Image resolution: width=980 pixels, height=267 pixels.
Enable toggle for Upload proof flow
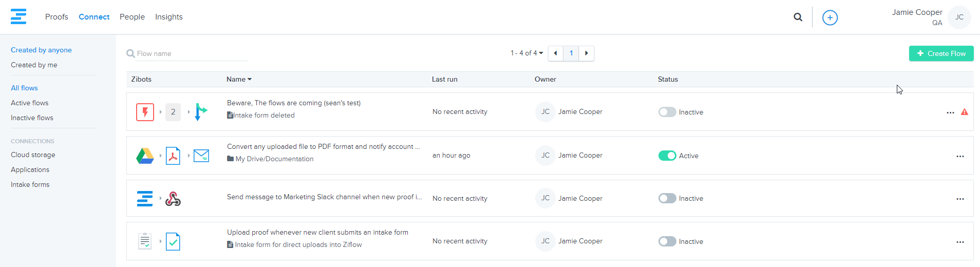pyautogui.click(x=667, y=241)
